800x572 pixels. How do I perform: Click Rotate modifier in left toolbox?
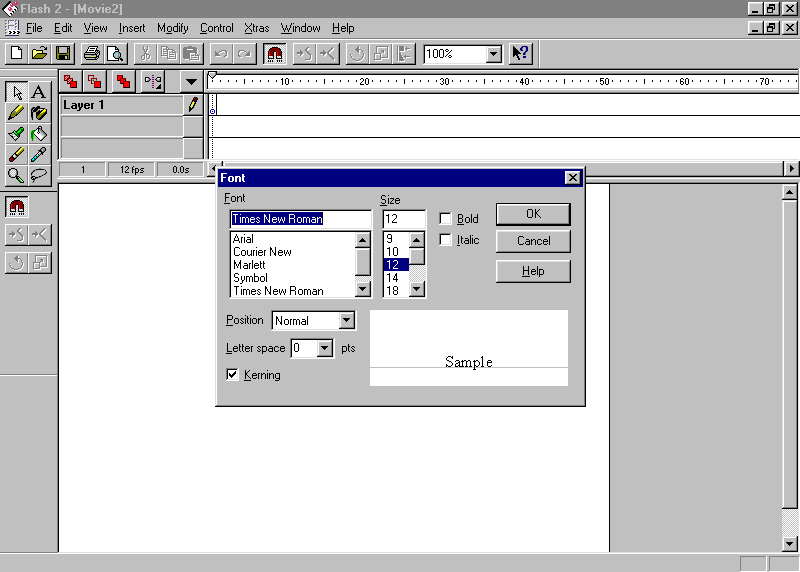point(17,263)
